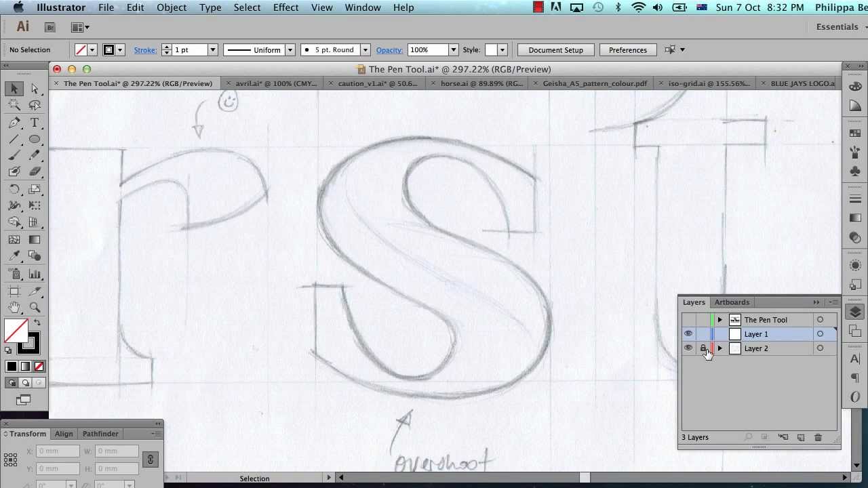Select the Direct Selection tool (white arrow)

(x=35, y=89)
